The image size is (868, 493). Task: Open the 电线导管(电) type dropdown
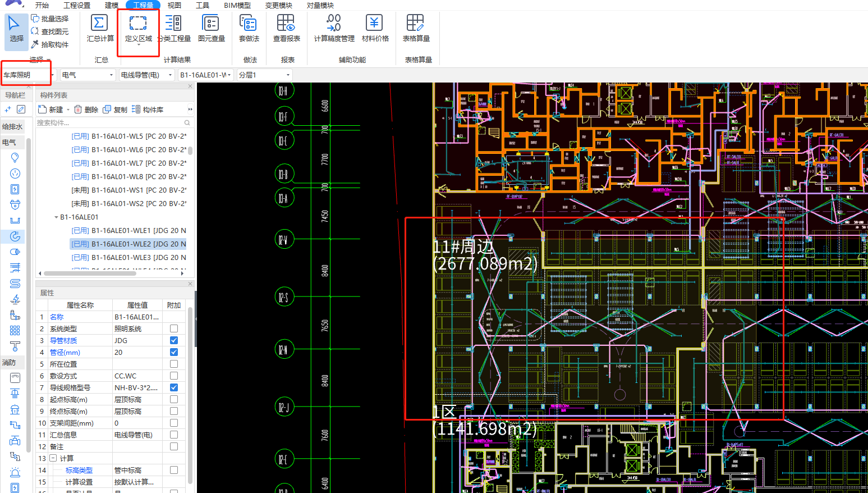(x=146, y=75)
